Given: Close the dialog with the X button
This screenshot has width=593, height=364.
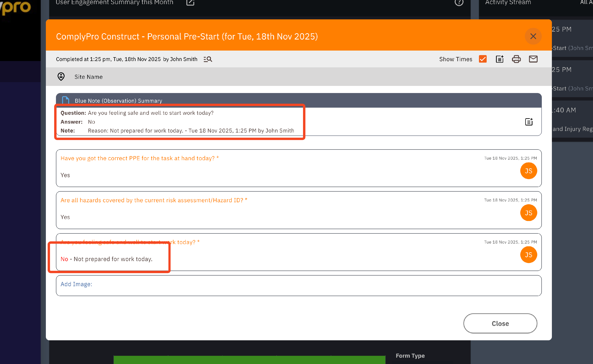Looking at the screenshot, I should tap(533, 36).
